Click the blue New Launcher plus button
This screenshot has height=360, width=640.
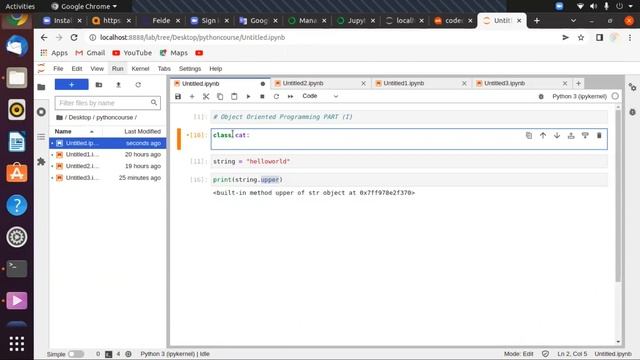click(x=71, y=84)
